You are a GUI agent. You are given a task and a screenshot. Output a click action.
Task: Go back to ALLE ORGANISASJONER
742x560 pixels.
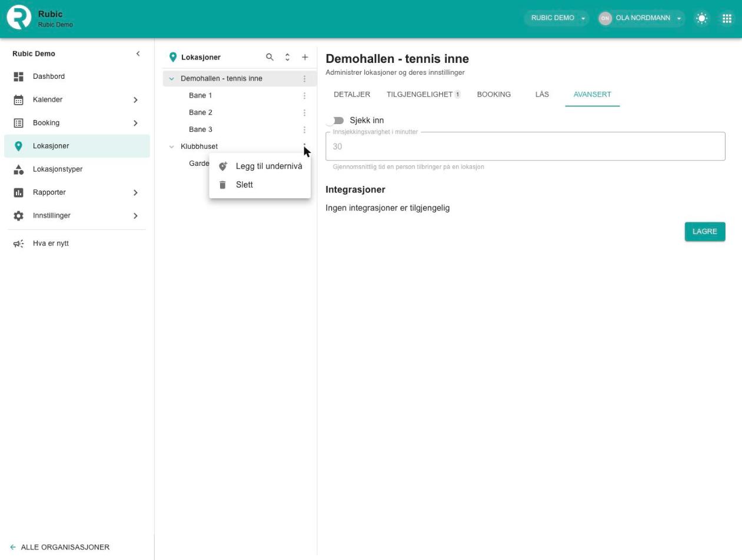[x=60, y=547]
